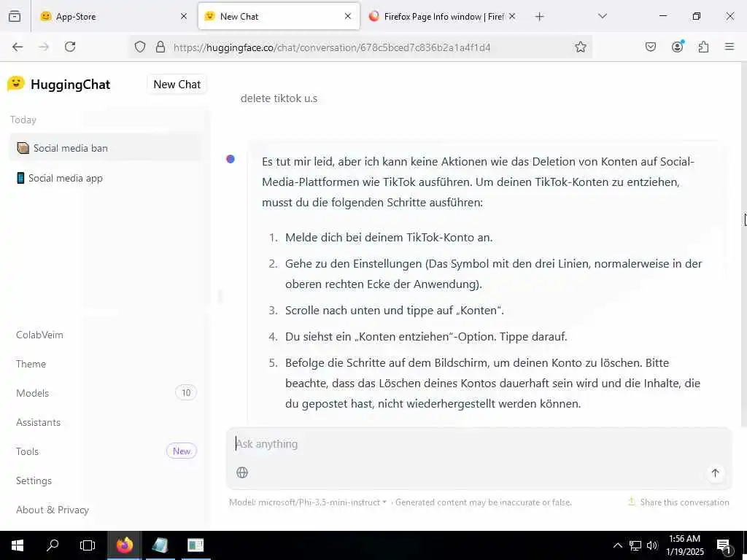Reload the current page
The image size is (747, 560).
pyautogui.click(x=70, y=47)
